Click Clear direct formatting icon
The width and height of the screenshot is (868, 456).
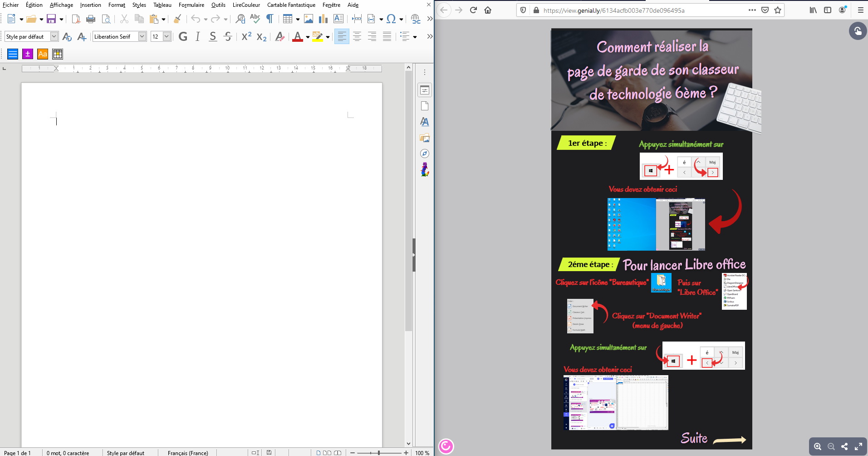[x=280, y=36]
